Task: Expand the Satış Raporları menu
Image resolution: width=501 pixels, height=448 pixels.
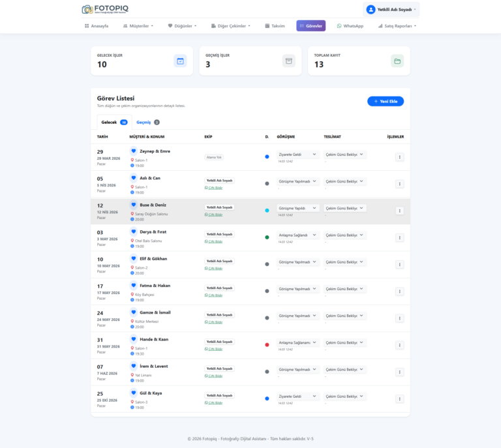Action: pyautogui.click(x=397, y=26)
